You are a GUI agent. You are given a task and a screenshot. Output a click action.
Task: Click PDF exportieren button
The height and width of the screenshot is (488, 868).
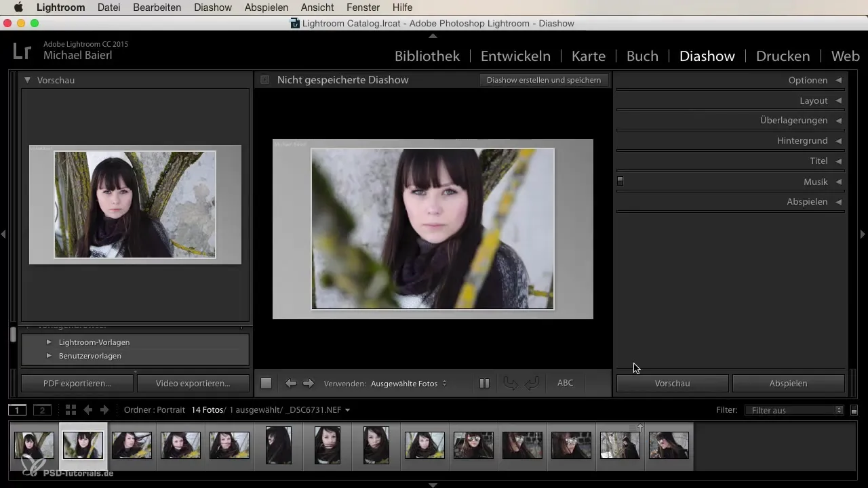[77, 384]
